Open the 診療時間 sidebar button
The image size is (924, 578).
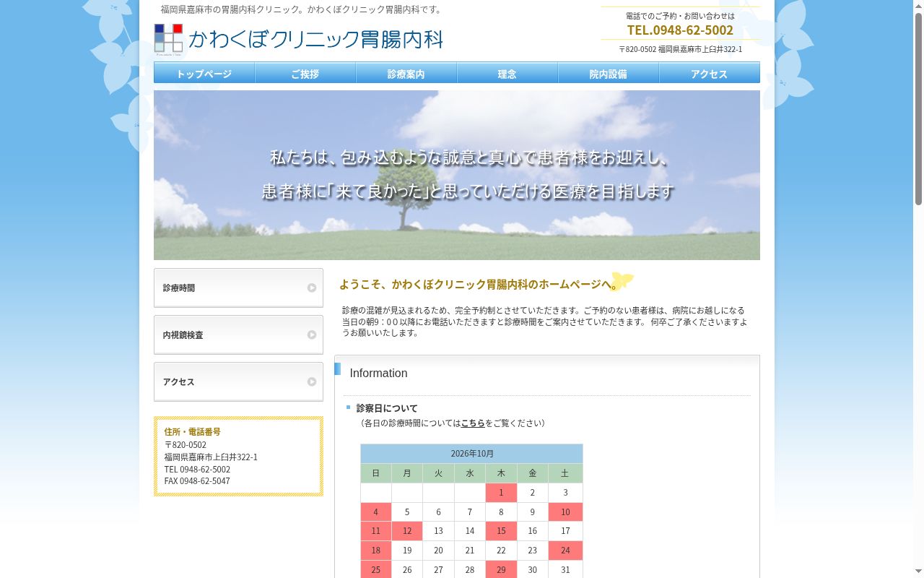238,288
